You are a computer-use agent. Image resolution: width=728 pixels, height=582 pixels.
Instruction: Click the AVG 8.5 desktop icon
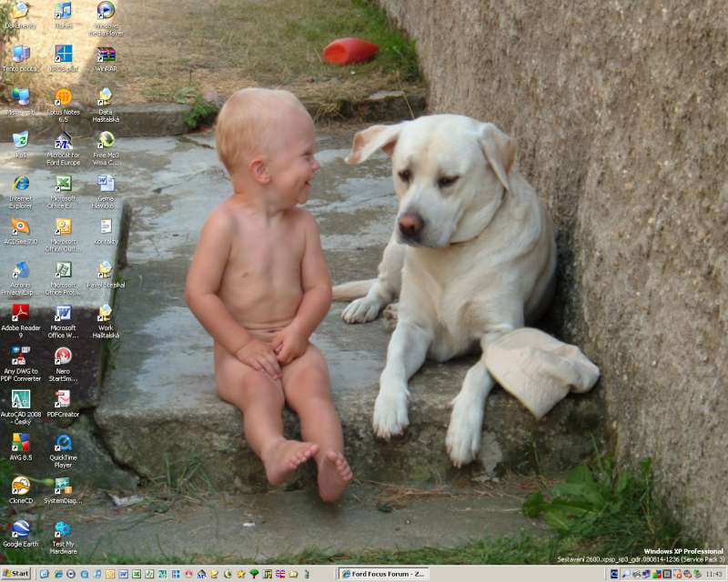point(20,443)
